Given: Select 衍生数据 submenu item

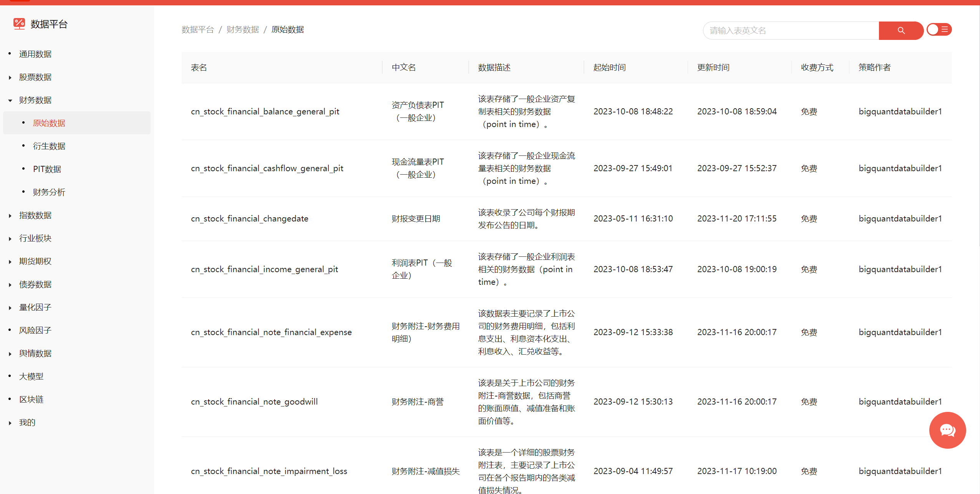Looking at the screenshot, I should click(49, 146).
